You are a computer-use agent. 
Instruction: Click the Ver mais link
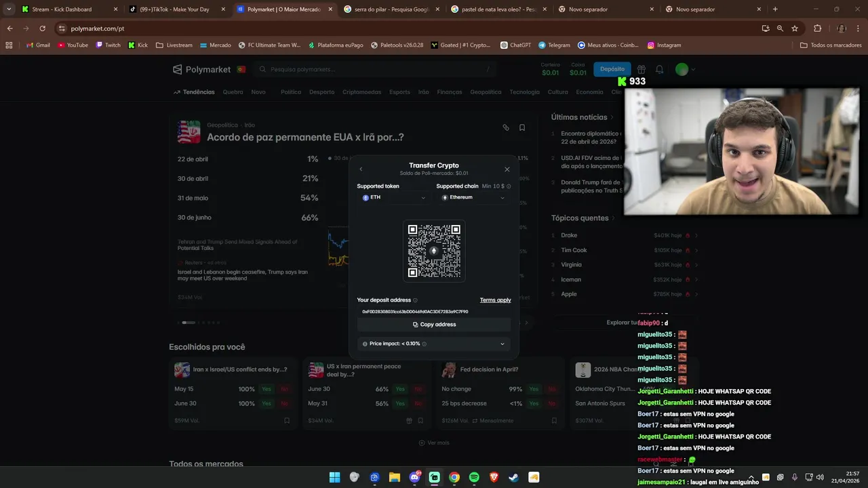(434, 443)
